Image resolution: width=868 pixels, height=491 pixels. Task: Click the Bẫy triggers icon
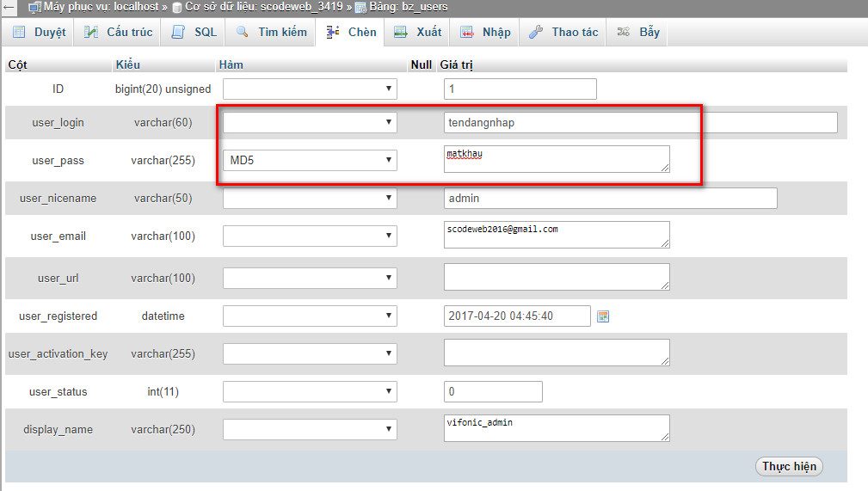pos(623,33)
